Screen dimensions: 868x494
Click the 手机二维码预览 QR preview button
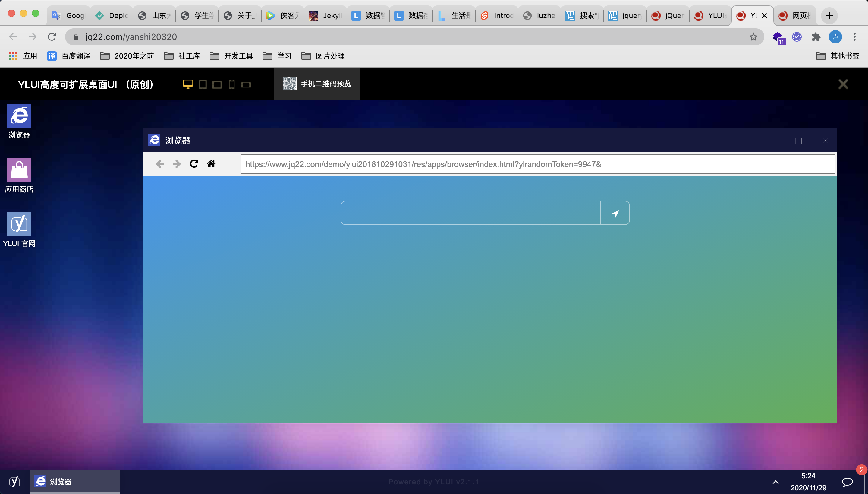[317, 84]
